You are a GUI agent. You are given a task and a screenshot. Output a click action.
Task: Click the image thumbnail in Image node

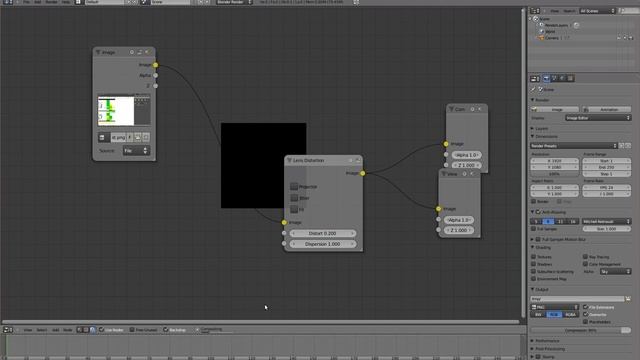point(124,111)
